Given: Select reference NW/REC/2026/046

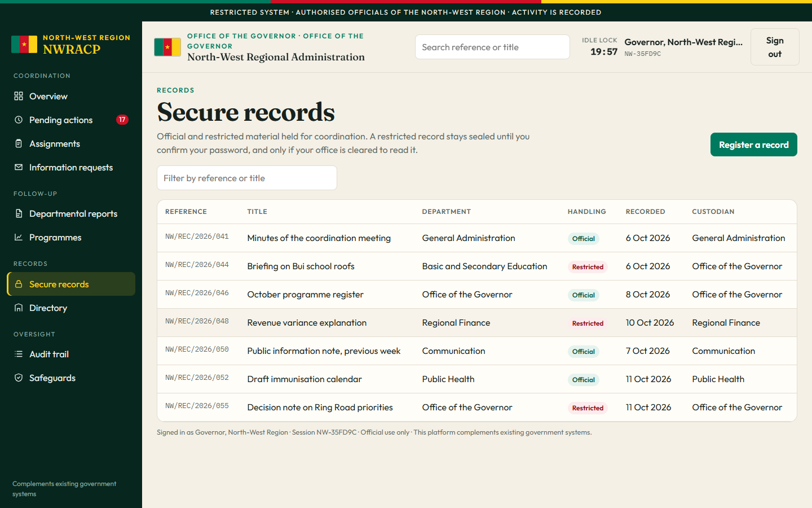Looking at the screenshot, I should 197,293.
